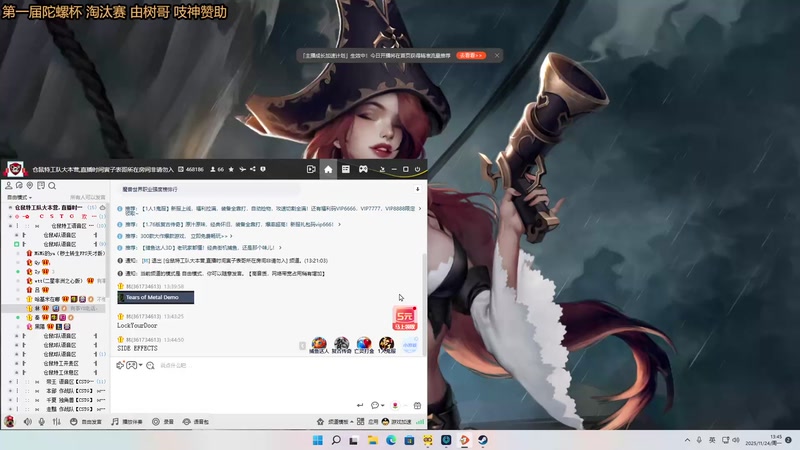Expand the 仓鼠特工休息区 sub-channel row
The width and height of the screenshot is (800, 450).
[x=17, y=372]
